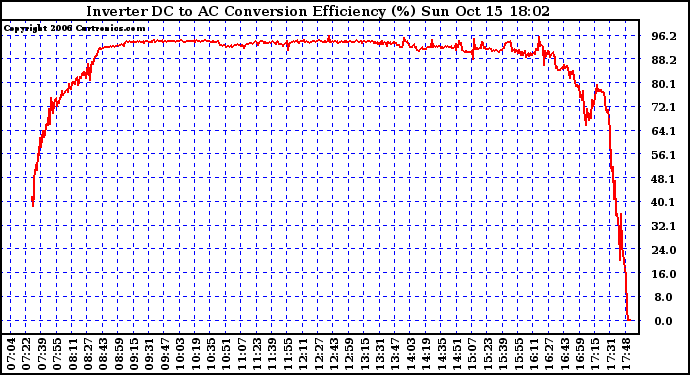
Task: Click the 13:47 time axis label
Action: click(395, 354)
